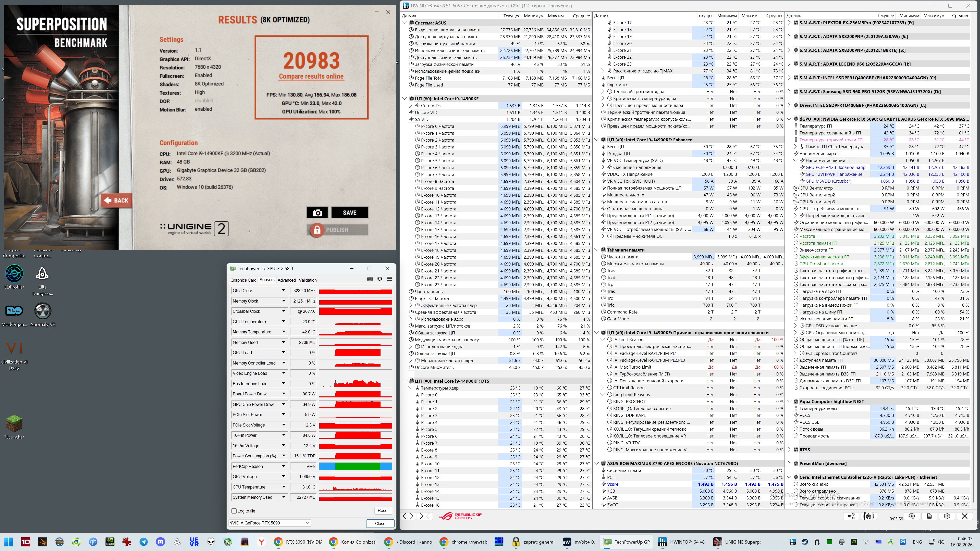Click the ENG language indicator in the tray
This screenshot has height=551, width=980.
[917, 542]
